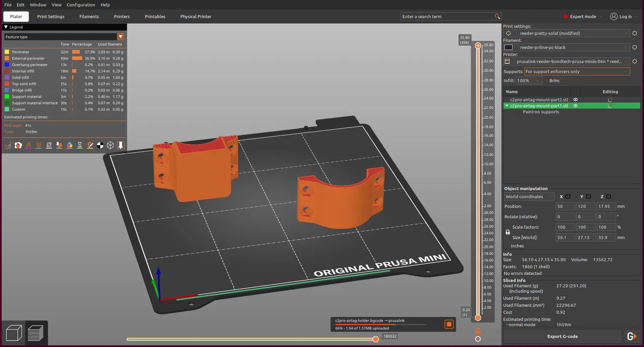Open the print settings gear for reeder-pretty-solid
The height and width of the screenshot is (347, 644).
634,33
